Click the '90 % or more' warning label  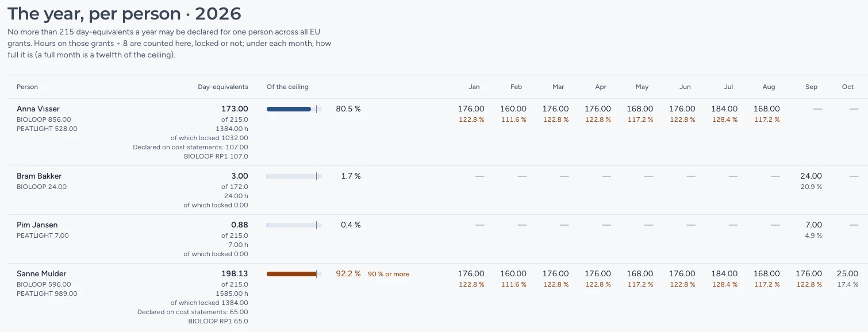click(389, 274)
